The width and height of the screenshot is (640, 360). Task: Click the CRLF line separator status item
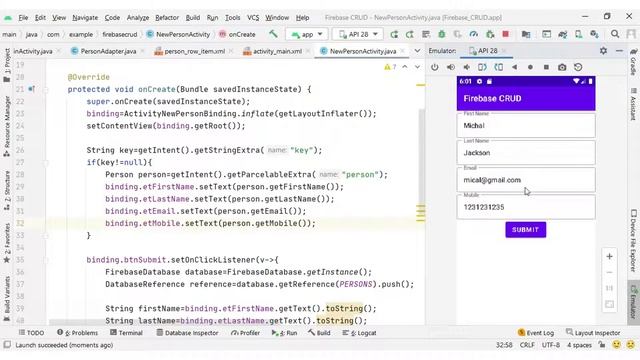click(x=527, y=345)
